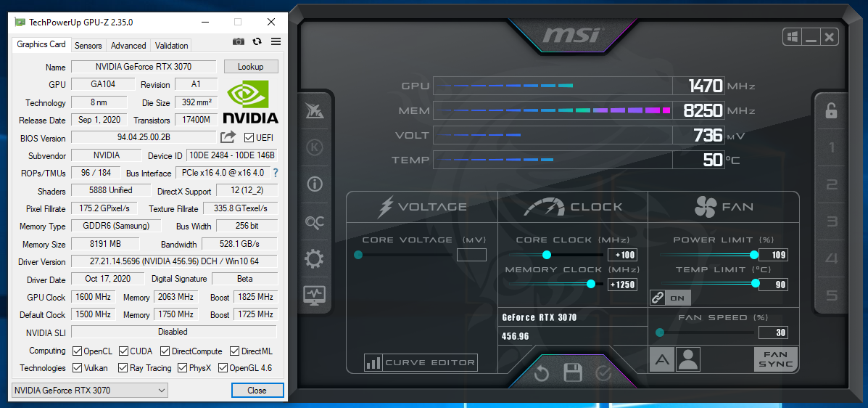Viewport: 868px width, 408px height.
Task: Toggle the PhysX checkbox
Action: pos(182,367)
